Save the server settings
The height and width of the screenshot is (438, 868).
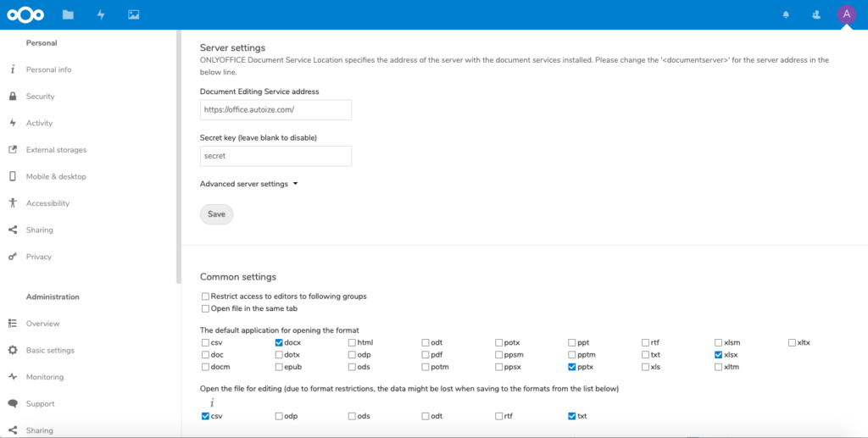[x=216, y=214]
